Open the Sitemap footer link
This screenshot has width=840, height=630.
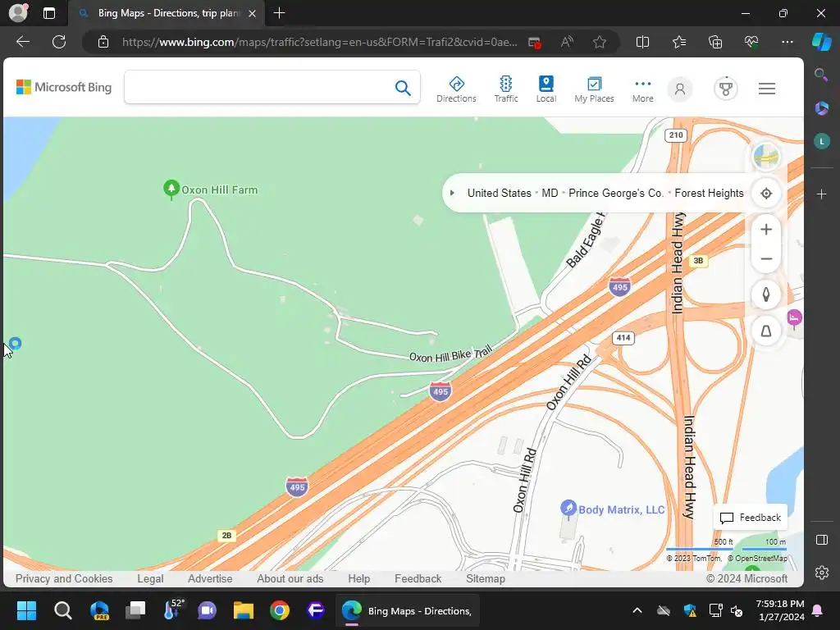click(x=486, y=578)
